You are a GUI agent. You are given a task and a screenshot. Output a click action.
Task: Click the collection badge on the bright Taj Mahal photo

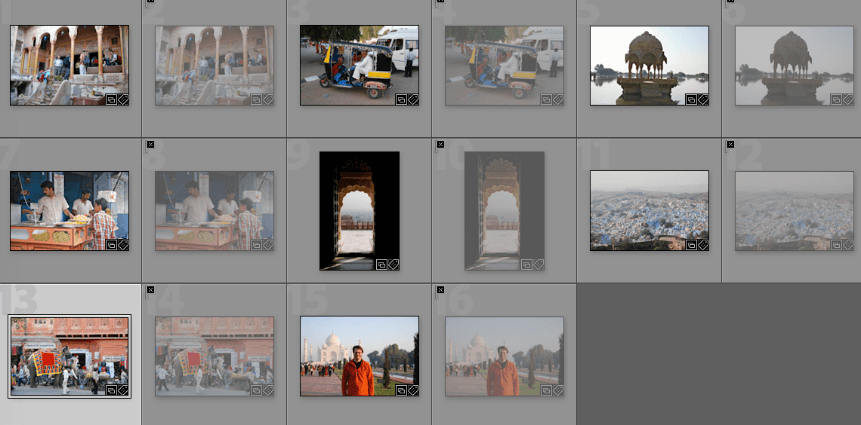(401, 390)
